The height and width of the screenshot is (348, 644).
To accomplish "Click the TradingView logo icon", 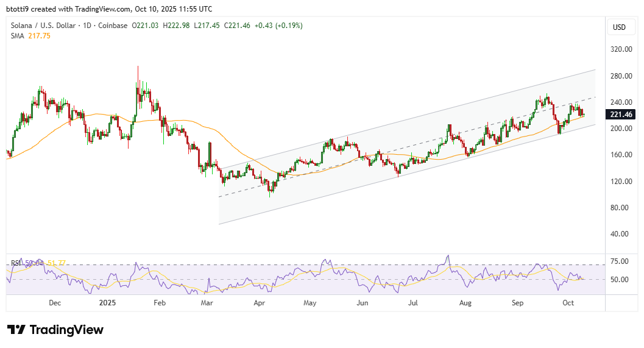I will pos(16,330).
